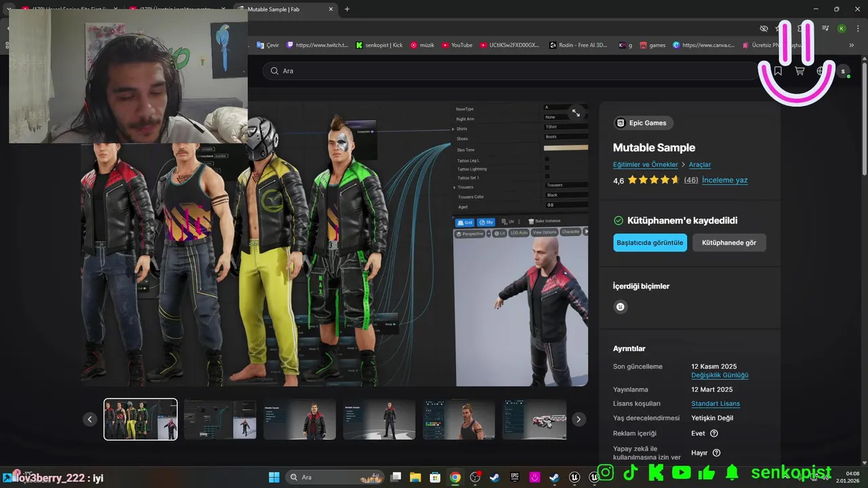Image resolution: width=868 pixels, height=488 pixels.
Task: Focus the Windows taskbar search box
Action: pyautogui.click(x=335, y=477)
